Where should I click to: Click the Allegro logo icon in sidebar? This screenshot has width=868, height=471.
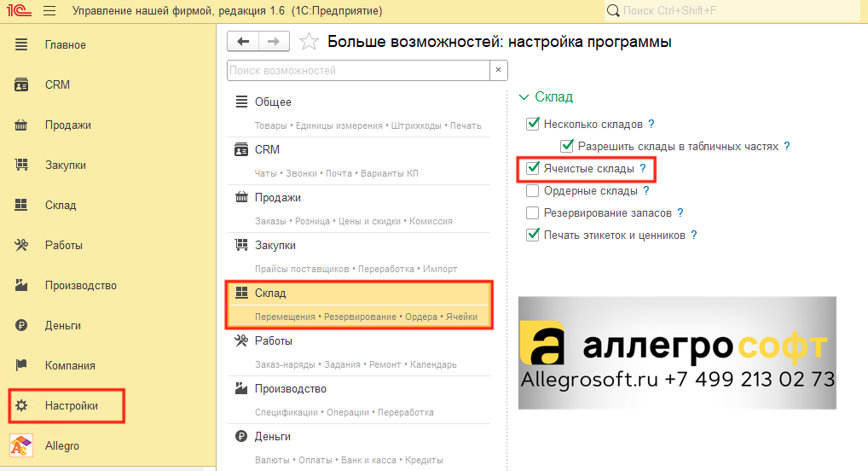[21, 445]
